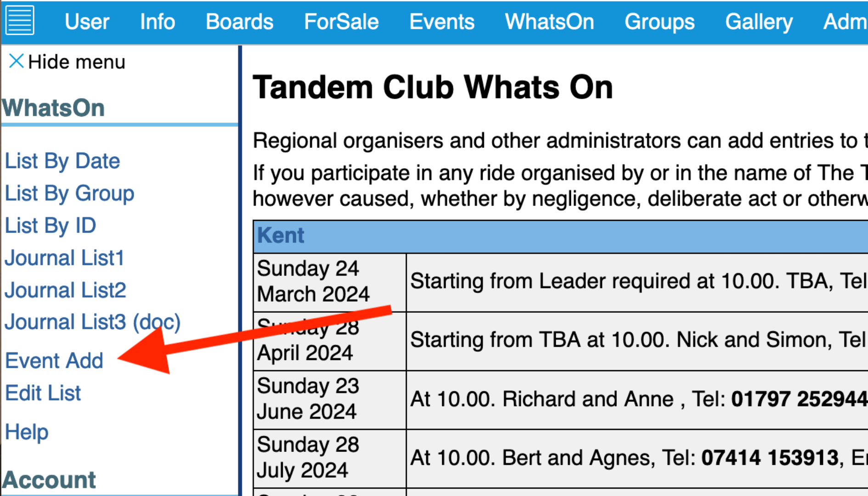The image size is (868, 496).
Task: Click the List By Date link
Action: coord(62,161)
